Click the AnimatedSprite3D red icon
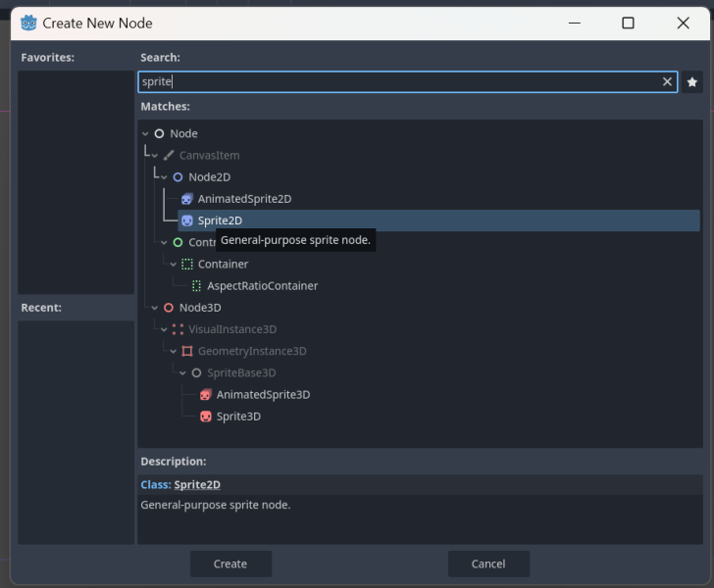The height and width of the screenshot is (588, 714). tap(206, 395)
